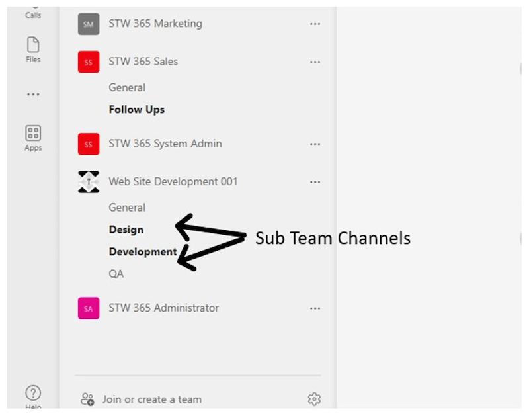Click the Web Site Development 001 team icon
529x420 pixels.
[x=88, y=181]
